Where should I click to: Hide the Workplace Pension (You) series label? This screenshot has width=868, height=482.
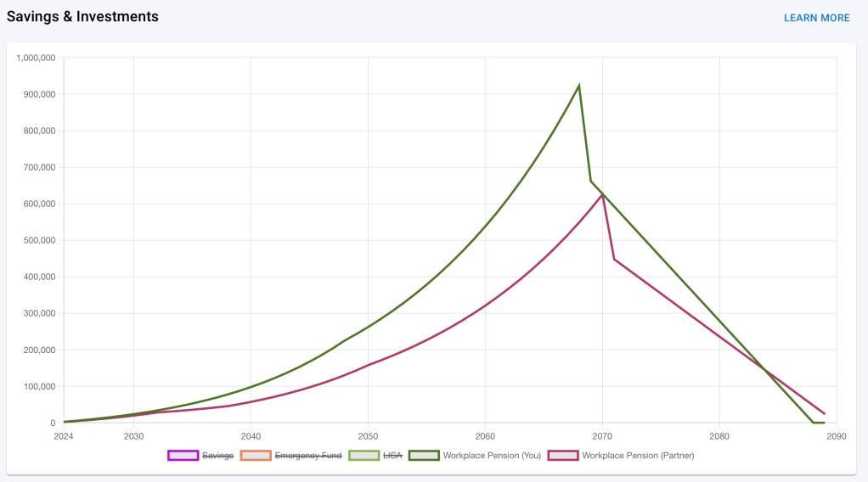[492, 456]
